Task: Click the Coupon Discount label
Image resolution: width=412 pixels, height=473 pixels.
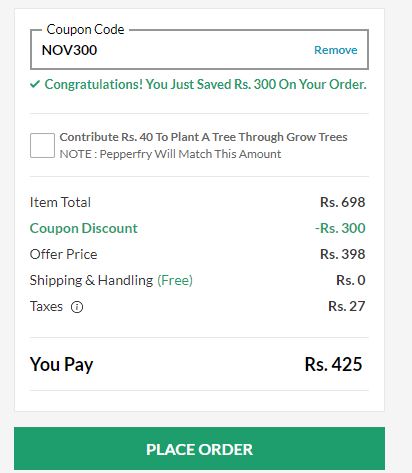Action: (x=84, y=228)
